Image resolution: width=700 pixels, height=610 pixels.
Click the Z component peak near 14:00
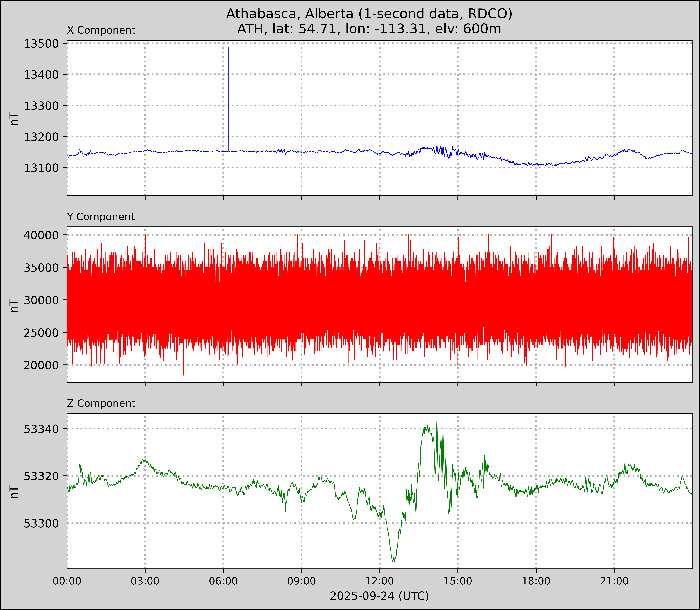pyautogui.click(x=437, y=421)
